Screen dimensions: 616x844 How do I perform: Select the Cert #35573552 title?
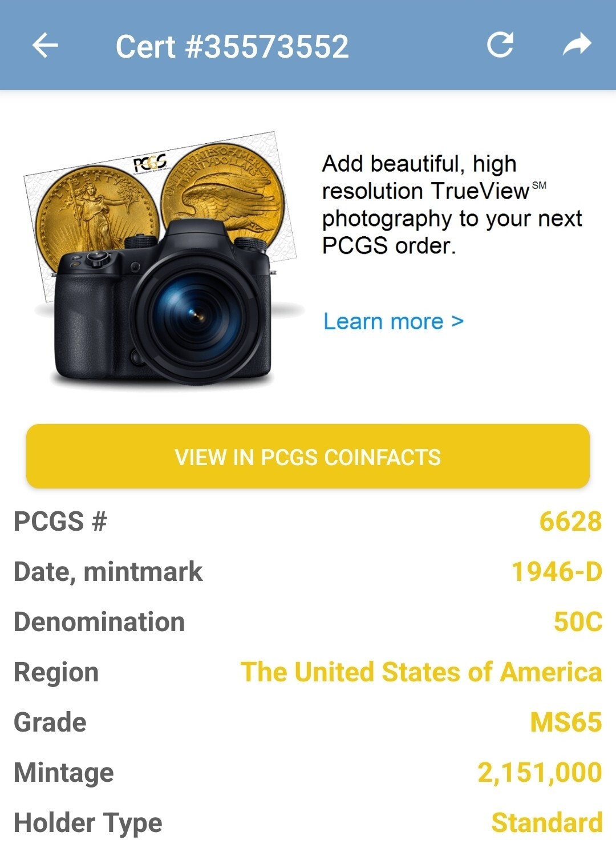(x=232, y=46)
